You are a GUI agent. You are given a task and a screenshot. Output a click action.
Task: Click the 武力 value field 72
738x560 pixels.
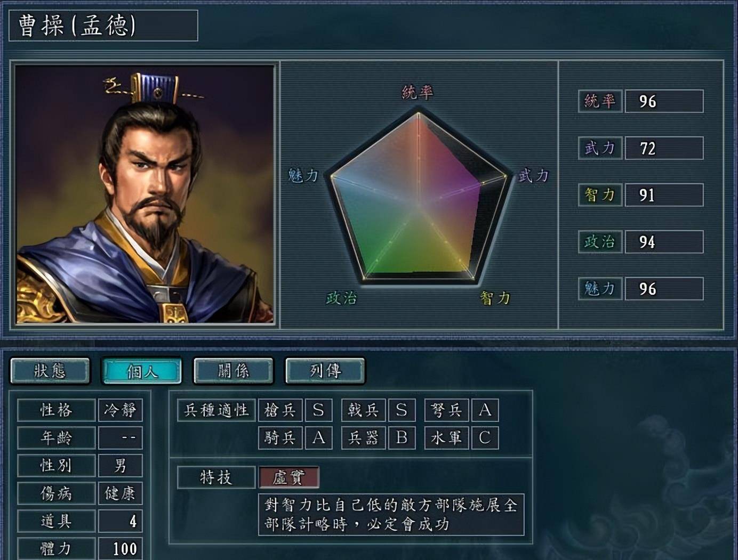pyautogui.click(x=664, y=148)
